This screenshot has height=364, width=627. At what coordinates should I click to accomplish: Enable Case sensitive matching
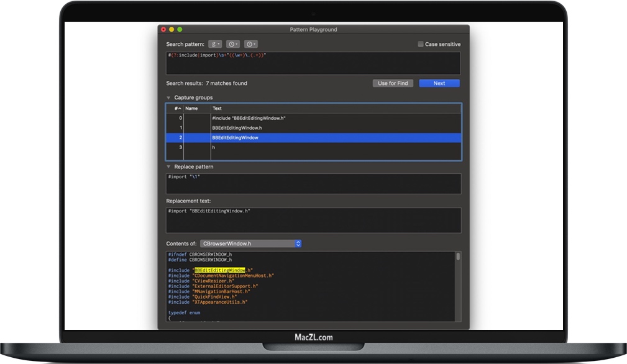[x=420, y=43]
